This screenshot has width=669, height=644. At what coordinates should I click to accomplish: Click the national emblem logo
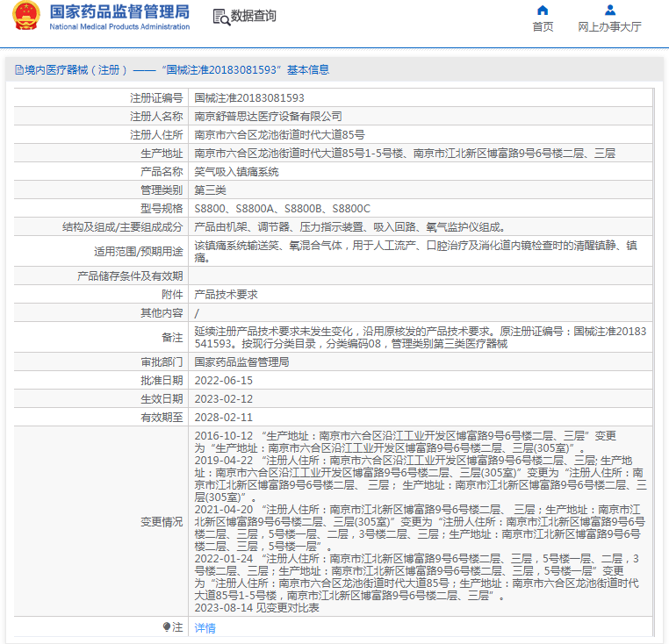[x=26, y=15]
